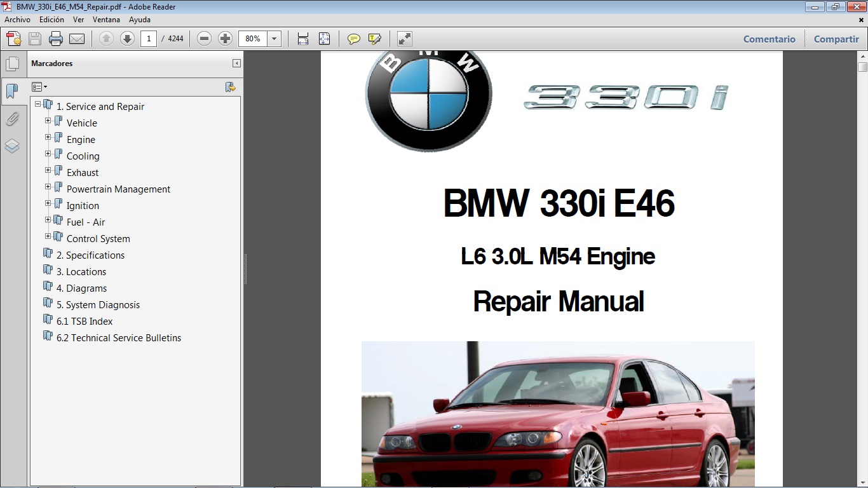Click bookmark icon beside 6.1 TSB Index
Viewport: 868px width, 488px height.
48,320
